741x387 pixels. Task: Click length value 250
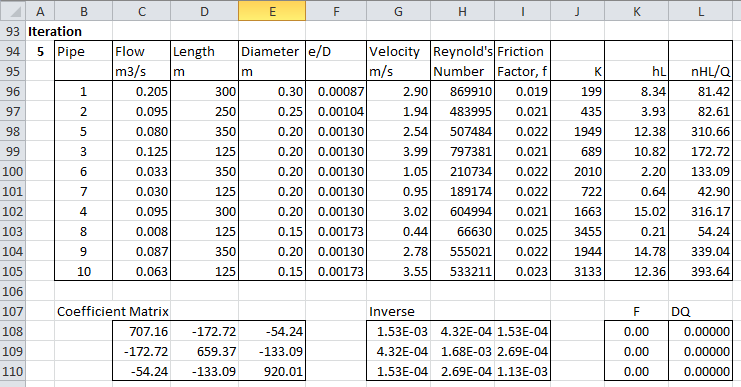tap(205, 112)
